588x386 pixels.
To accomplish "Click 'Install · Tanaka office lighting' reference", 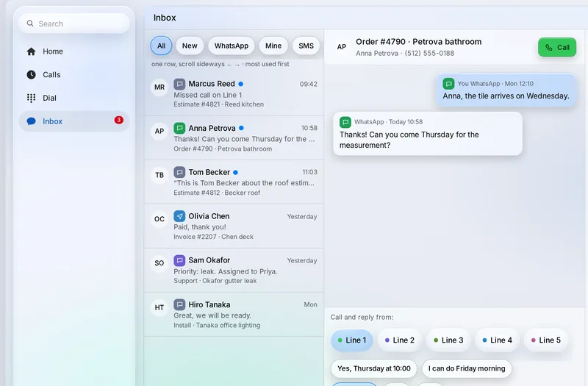I will pyautogui.click(x=217, y=325).
